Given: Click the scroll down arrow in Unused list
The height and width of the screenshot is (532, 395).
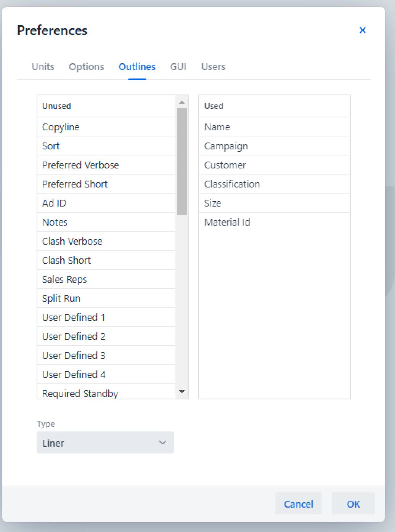Looking at the screenshot, I should pyautogui.click(x=182, y=392).
